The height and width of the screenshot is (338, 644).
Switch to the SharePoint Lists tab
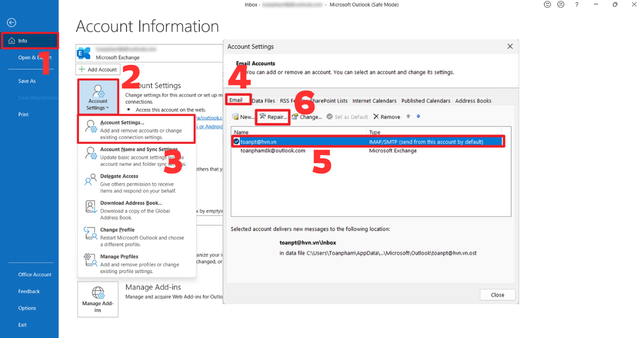[x=328, y=101]
